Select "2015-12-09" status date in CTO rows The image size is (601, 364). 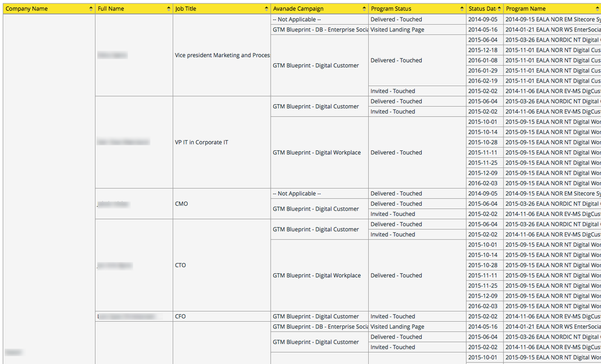[x=485, y=296]
